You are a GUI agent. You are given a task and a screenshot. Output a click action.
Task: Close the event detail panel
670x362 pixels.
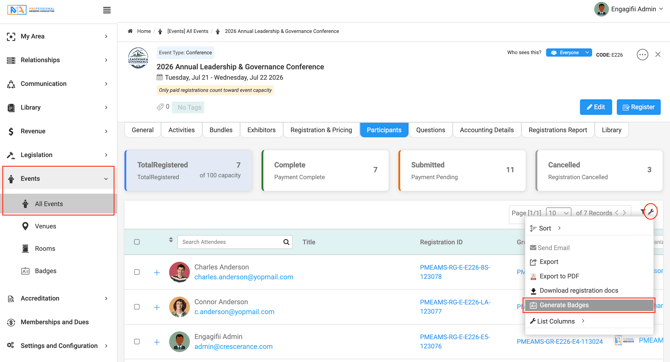click(658, 54)
